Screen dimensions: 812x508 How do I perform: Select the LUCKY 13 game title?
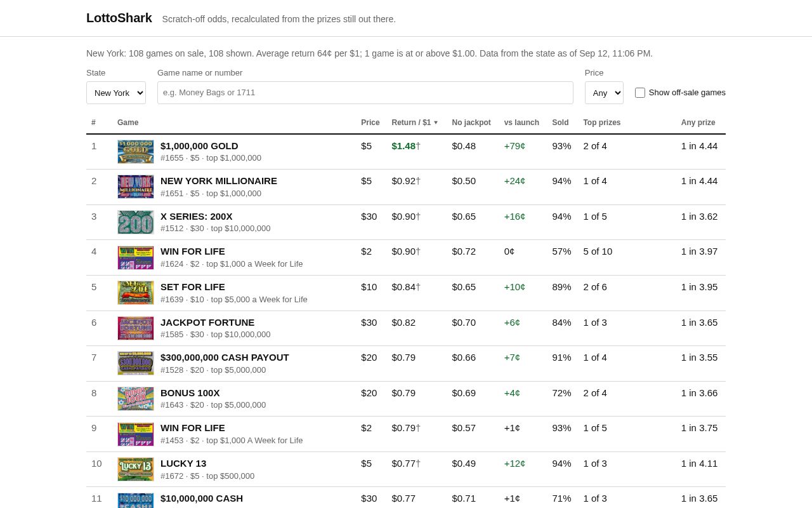183,464
